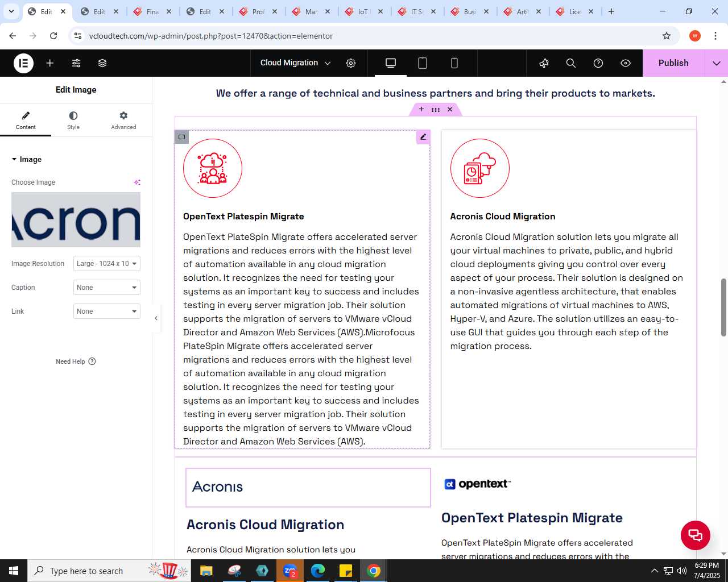Click the Need Help link
728x582 pixels.
(76, 361)
